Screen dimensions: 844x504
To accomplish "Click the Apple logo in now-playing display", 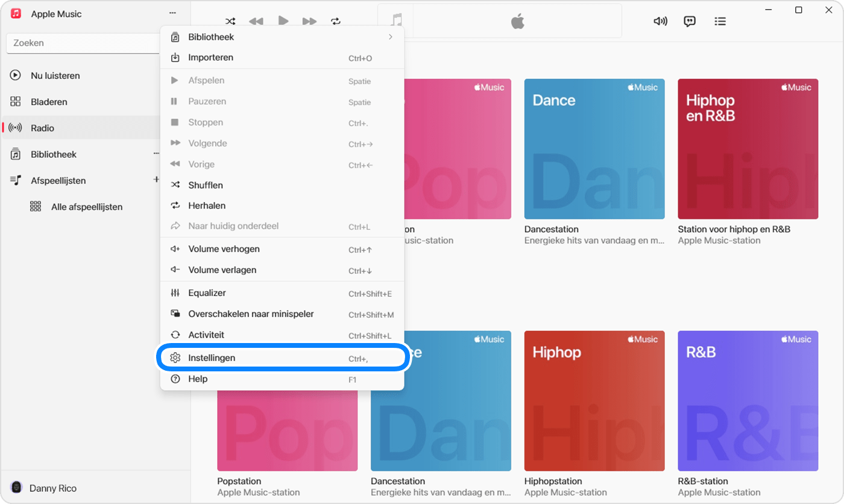I will (x=518, y=22).
